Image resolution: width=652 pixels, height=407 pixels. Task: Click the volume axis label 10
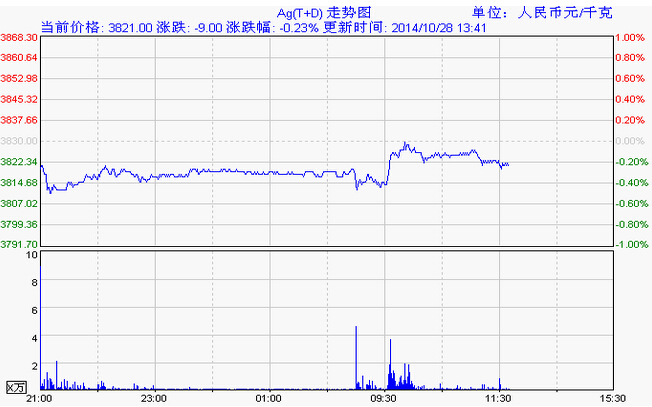[x=33, y=255]
